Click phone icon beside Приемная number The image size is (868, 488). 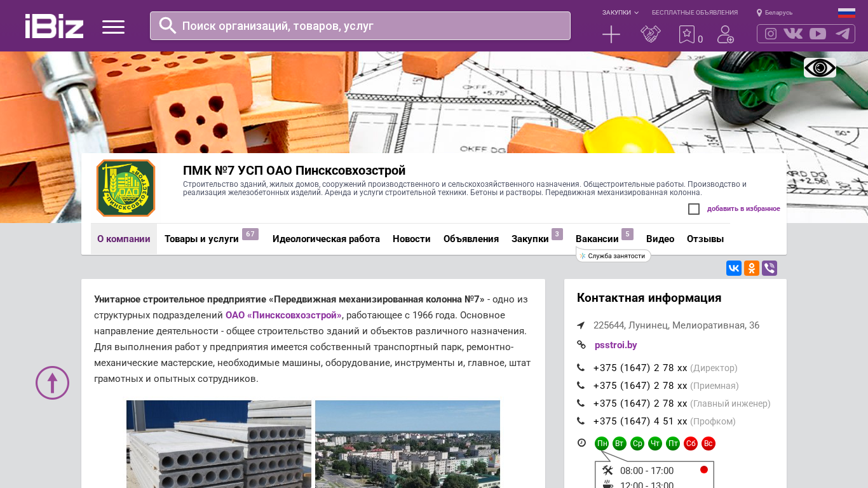[581, 386]
